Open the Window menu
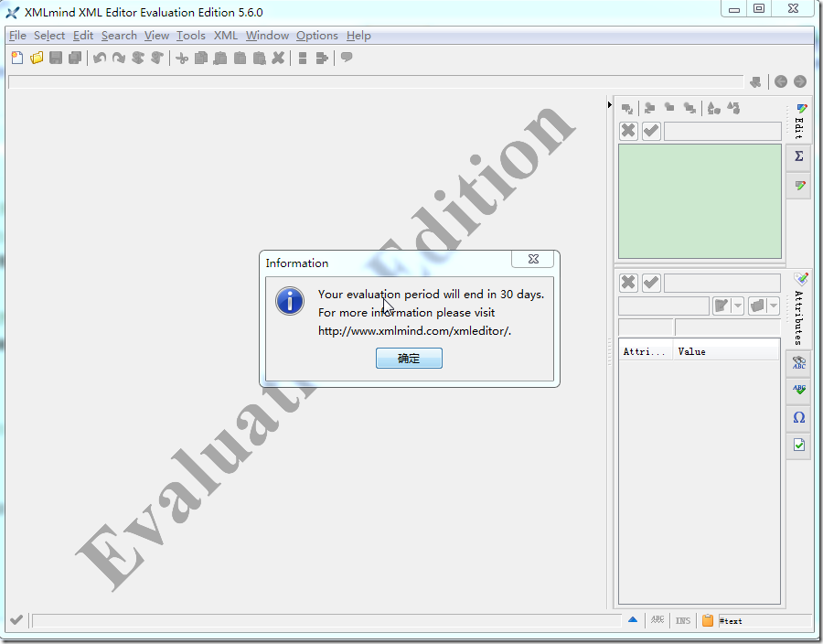The width and height of the screenshot is (823, 644). click(267, 36)
